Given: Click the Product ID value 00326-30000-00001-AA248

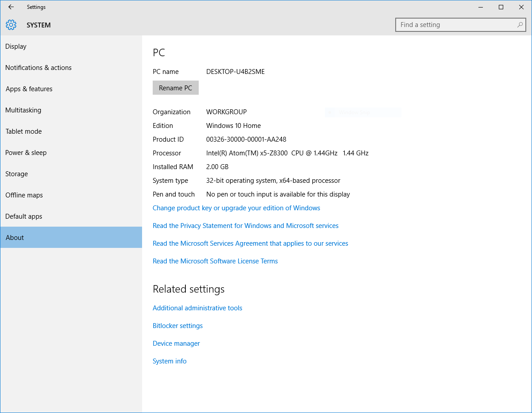Looking at the screenshot, I should 246,139.
